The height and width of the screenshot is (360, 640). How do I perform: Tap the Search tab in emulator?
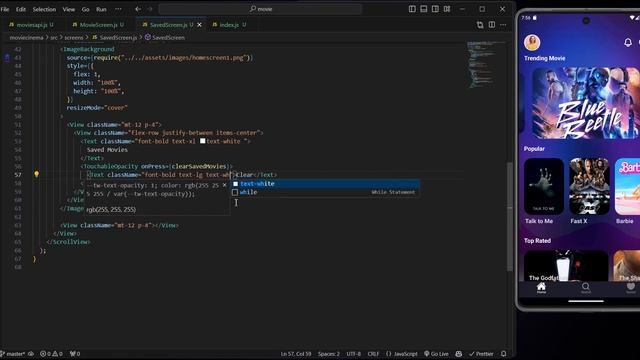586,288
